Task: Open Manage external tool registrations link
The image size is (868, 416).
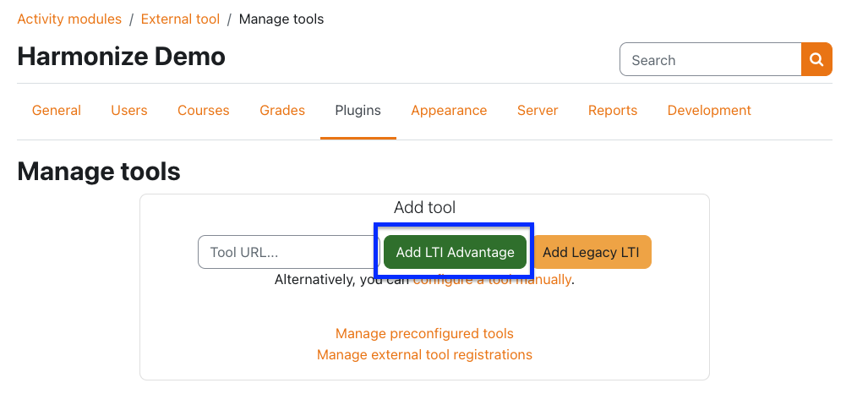Action: coord(424,355)
